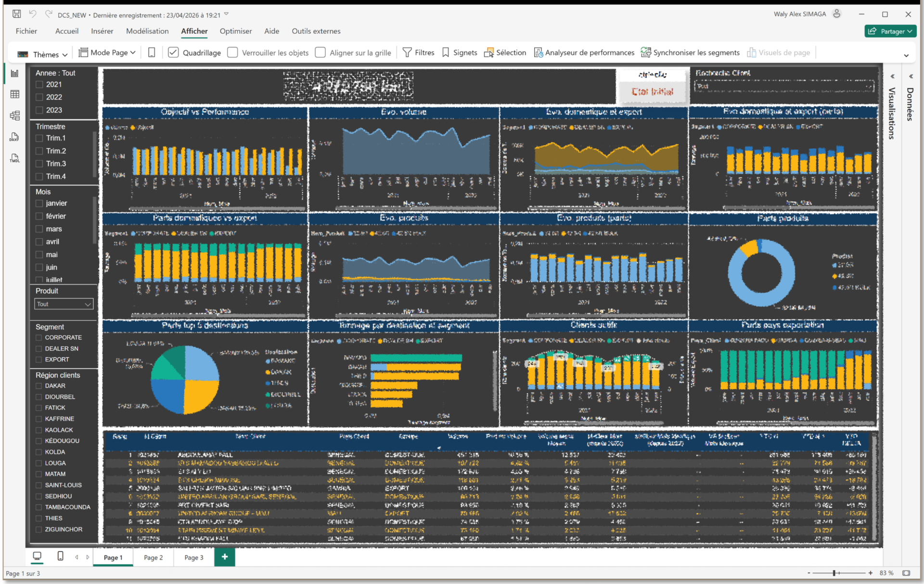Open the Signets bookmarks pane

click(460, 52)
